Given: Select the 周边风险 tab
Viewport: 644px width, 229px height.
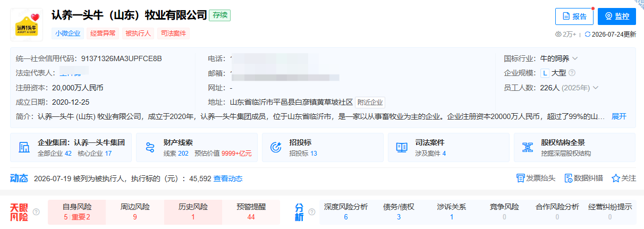Looking at the screenshot, I should [135, 211].
